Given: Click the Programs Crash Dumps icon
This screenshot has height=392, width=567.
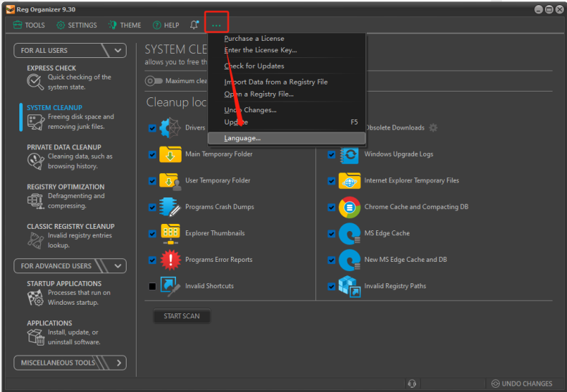Looking at the screenshot, I should (x=170, y=207).
